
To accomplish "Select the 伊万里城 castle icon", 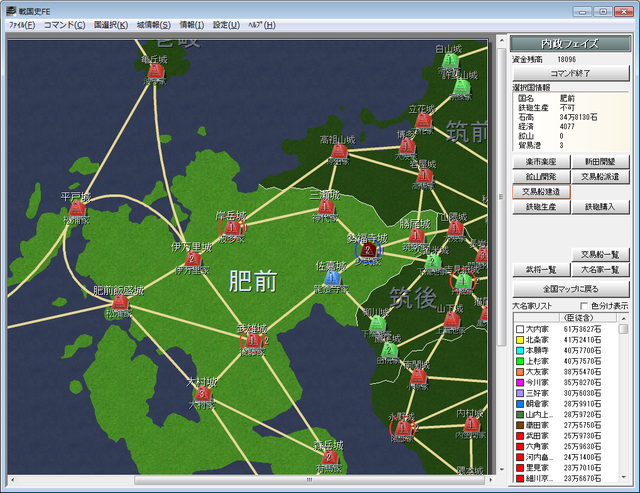I will (x=192, y=259).
